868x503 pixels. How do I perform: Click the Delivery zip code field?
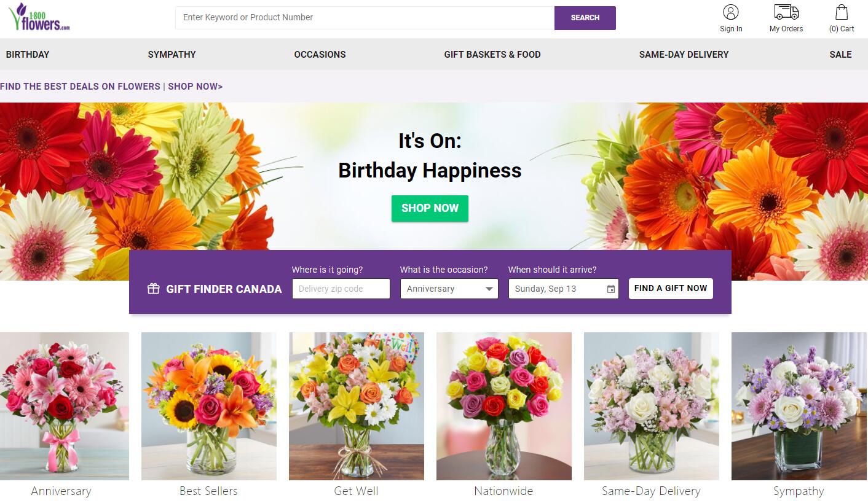click(x=341, y=289)
